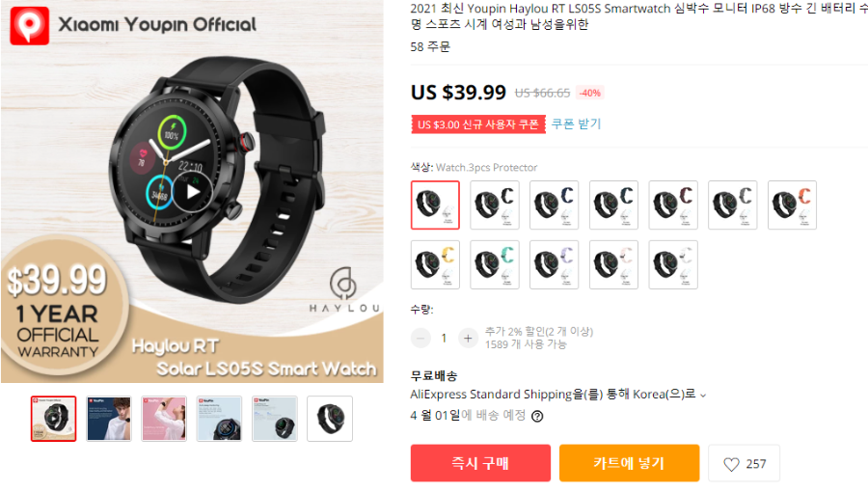Select the teal green strap variant
Viewport: 868px width, 492px height.
[x=495, y=264]
